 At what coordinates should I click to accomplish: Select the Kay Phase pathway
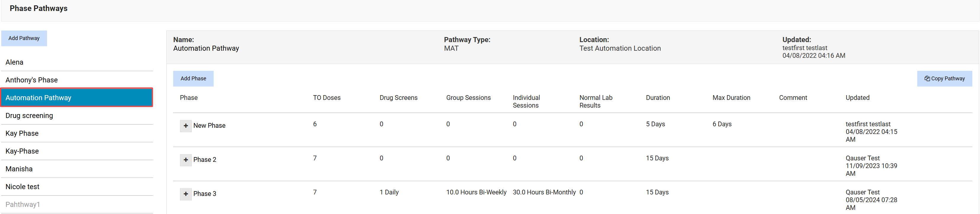tap(22, 133)
